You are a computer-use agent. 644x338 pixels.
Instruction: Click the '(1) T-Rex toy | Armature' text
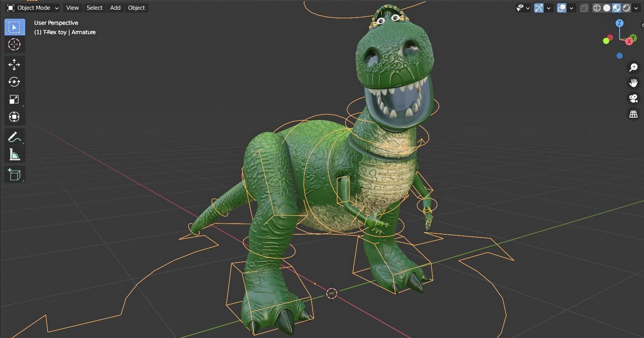65,32
